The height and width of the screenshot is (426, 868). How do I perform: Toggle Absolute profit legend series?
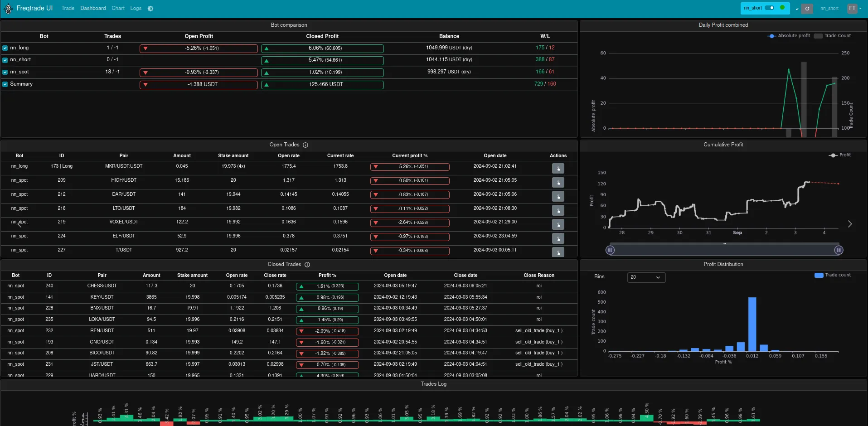coord(789,36)
